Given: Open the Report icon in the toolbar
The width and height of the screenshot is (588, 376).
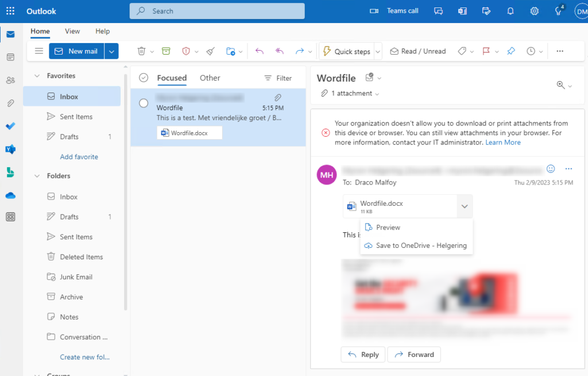Looking at the screenshot, I should click(185, 51).
